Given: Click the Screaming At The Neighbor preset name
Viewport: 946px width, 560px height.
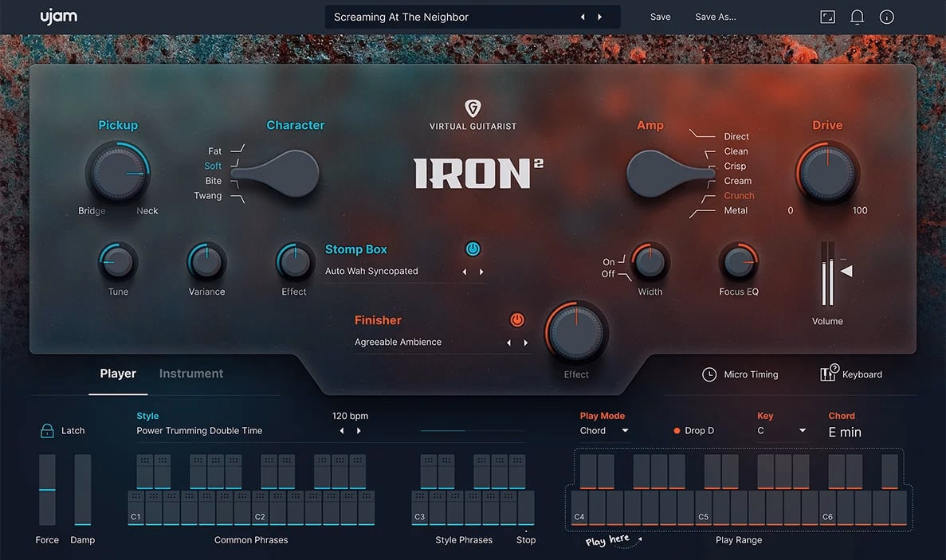Looking at the screenshot, I should point(401,17).
